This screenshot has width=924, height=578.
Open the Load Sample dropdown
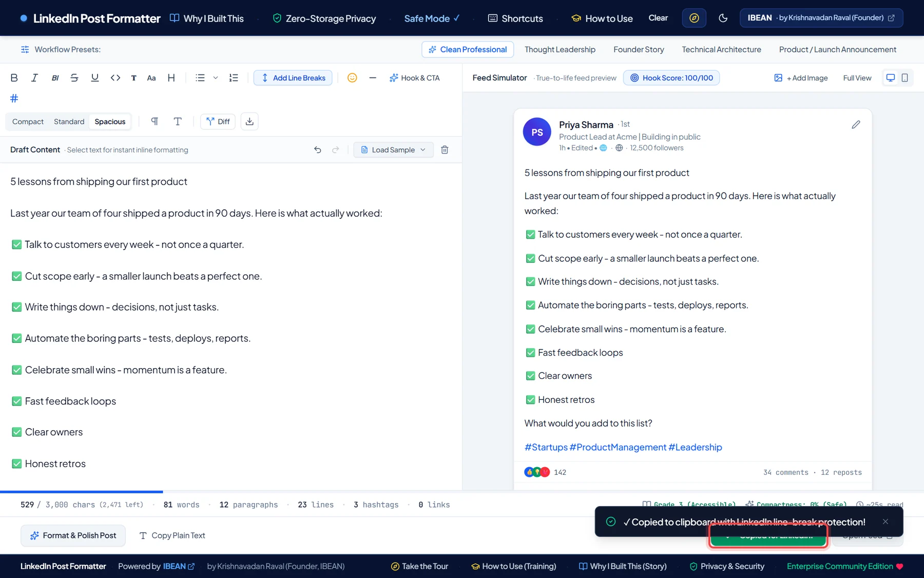coord(394,150)
